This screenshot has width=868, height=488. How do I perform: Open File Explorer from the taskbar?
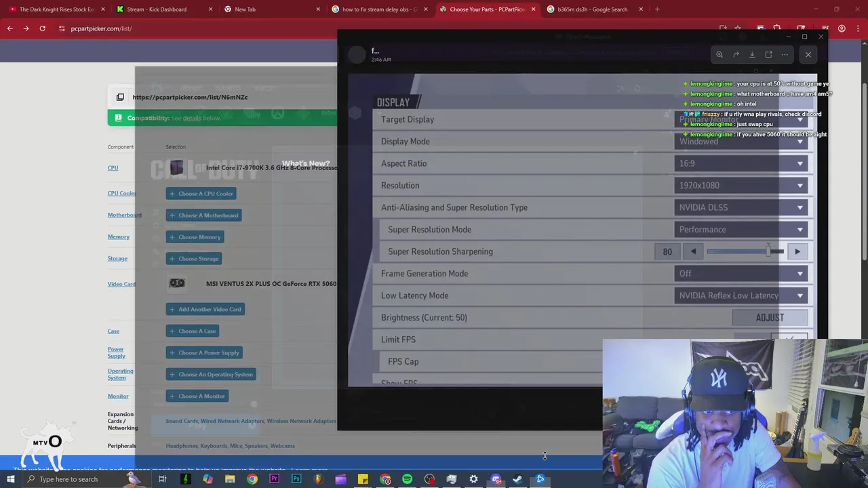tap(230, 479)
